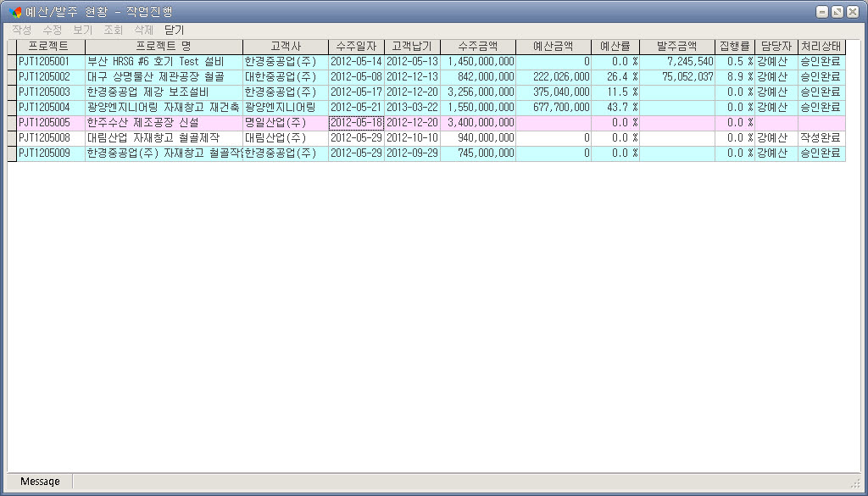This screenshot has width=868, height=496.
Task: Click order amount 1,450,000,000
Action: (478, 61)
